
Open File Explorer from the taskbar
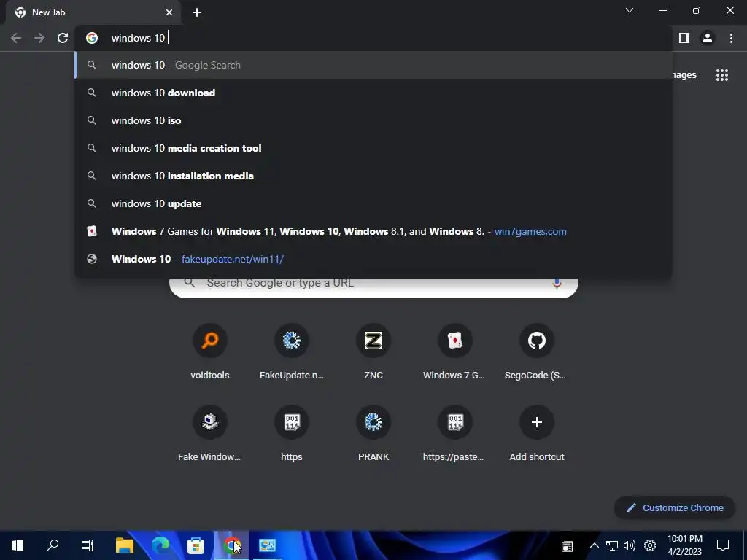[x=125, y=545]
